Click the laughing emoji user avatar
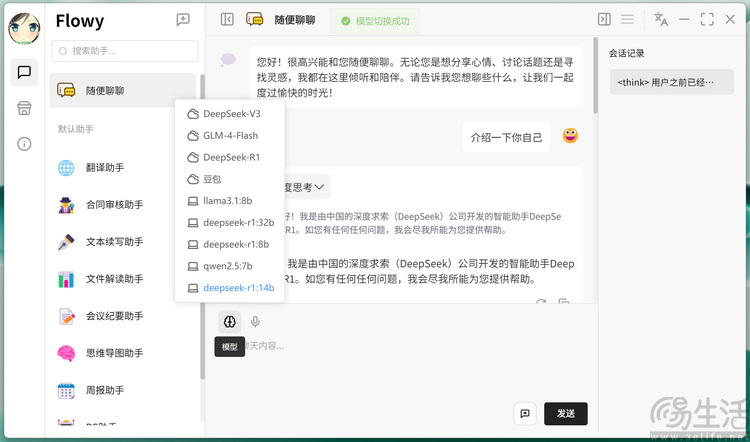The image size is (750, 442). [570, 136]
